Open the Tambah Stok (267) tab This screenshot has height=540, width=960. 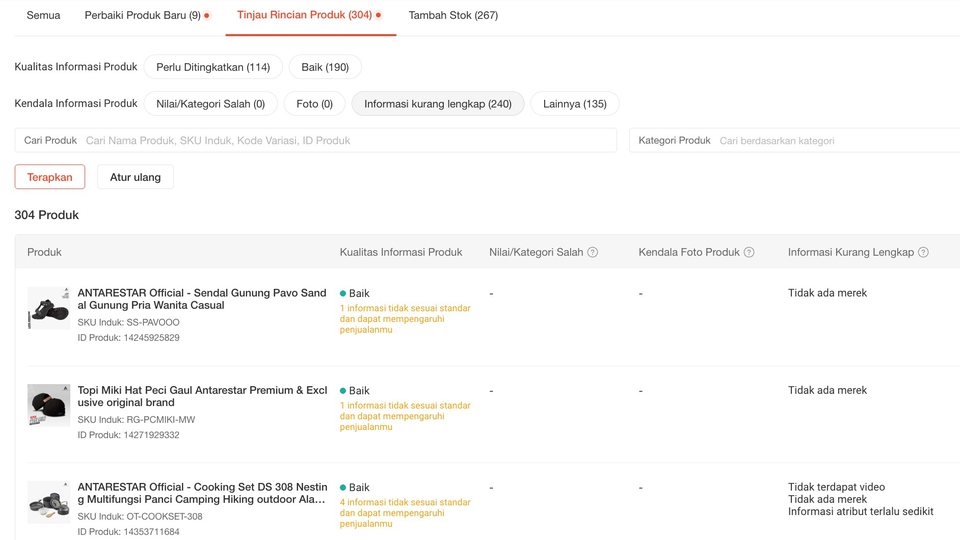tap(453, 15)
